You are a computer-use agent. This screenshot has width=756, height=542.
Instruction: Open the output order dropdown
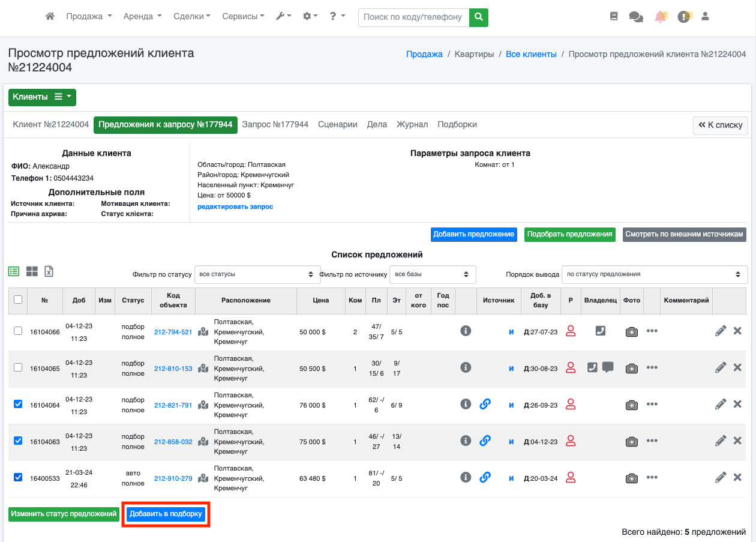pyautogui.click(x=654, y=274)
